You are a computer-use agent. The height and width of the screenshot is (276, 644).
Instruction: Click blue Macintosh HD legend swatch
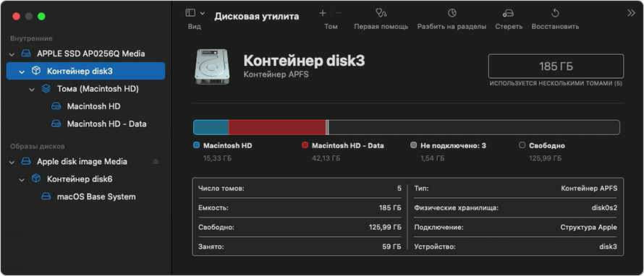tap(196, 145)
